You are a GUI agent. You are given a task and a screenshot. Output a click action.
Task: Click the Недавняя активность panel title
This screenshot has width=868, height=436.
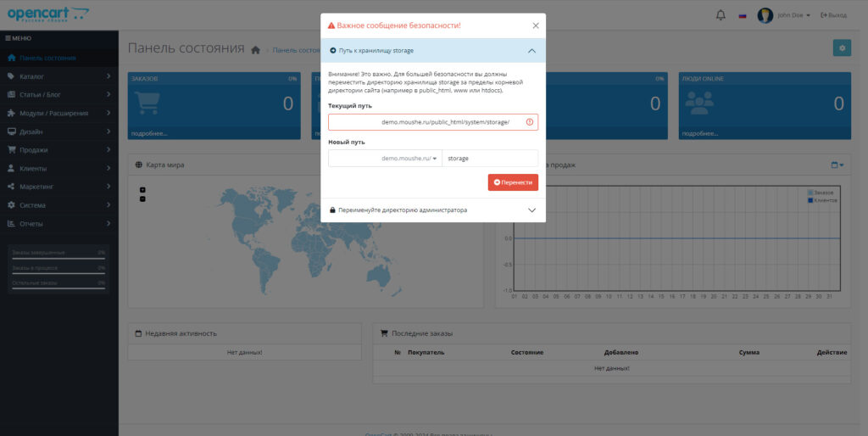[x=181, y=333]
